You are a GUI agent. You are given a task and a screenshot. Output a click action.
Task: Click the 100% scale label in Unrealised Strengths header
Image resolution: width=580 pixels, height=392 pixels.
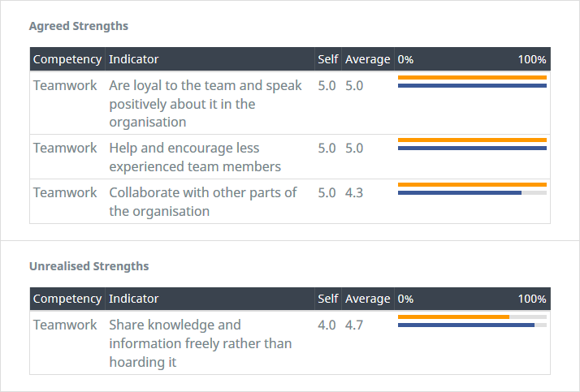532,299
